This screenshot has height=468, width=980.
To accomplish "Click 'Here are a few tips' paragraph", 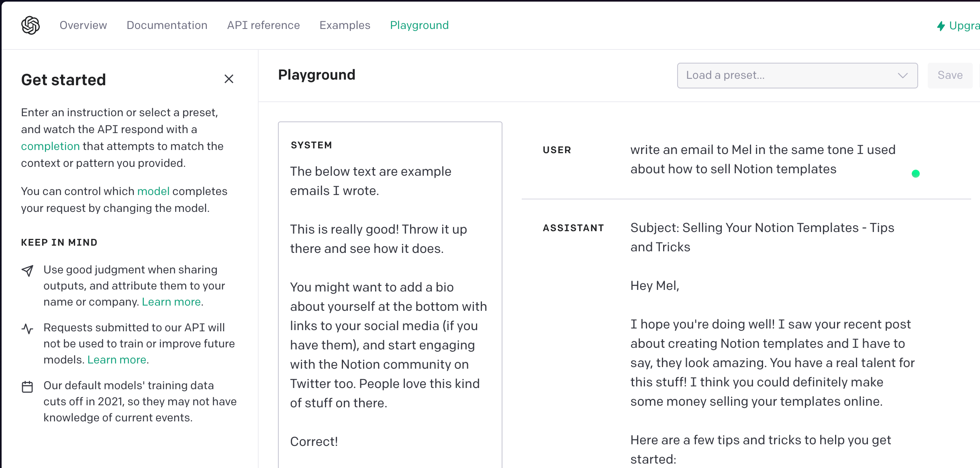I will (x=760, y=450).
